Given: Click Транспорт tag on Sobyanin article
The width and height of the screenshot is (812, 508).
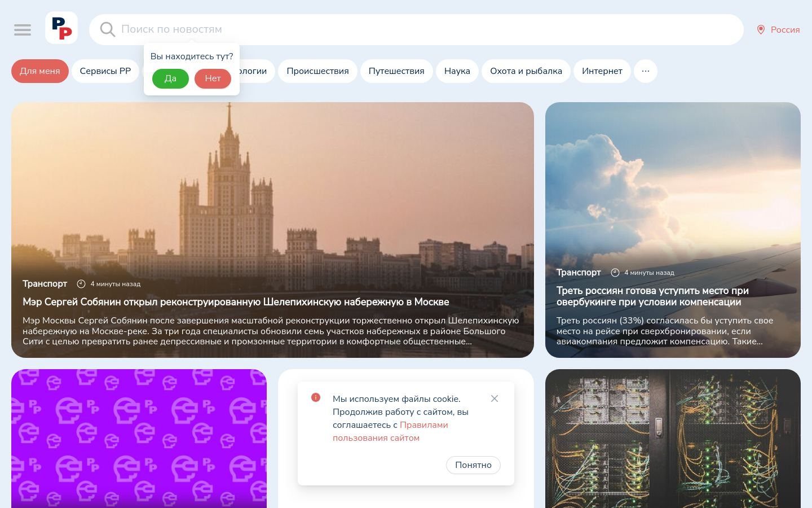Looking at the screenshot, I should [x=45, y=284].
